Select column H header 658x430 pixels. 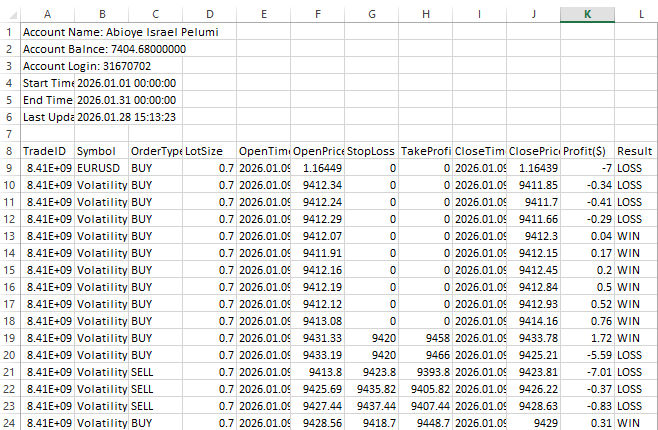pos(426,14)
